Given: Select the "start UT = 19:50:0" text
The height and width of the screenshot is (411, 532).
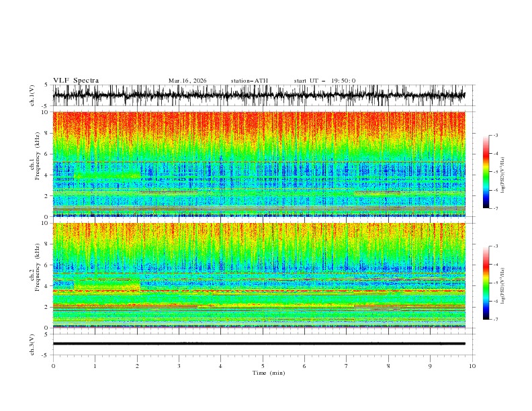Looking at the screenshot, I should 324,81.
